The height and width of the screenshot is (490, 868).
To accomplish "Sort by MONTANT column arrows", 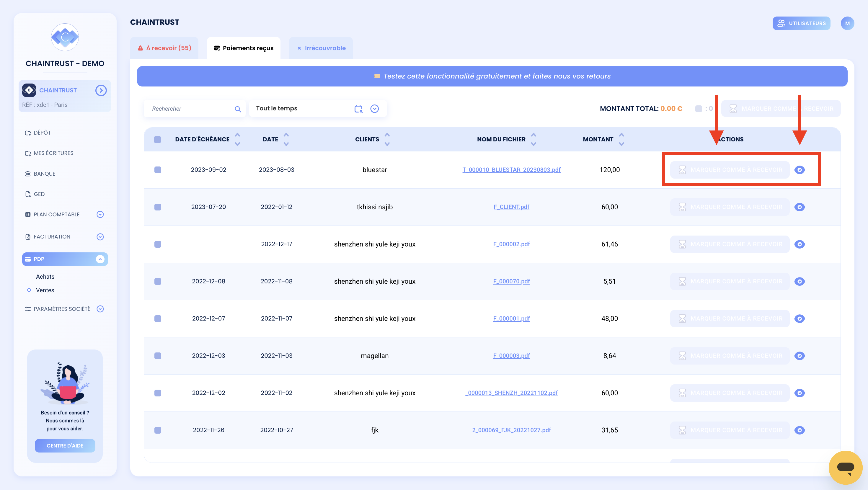I will pyautogui.click(x=622, y=139).
